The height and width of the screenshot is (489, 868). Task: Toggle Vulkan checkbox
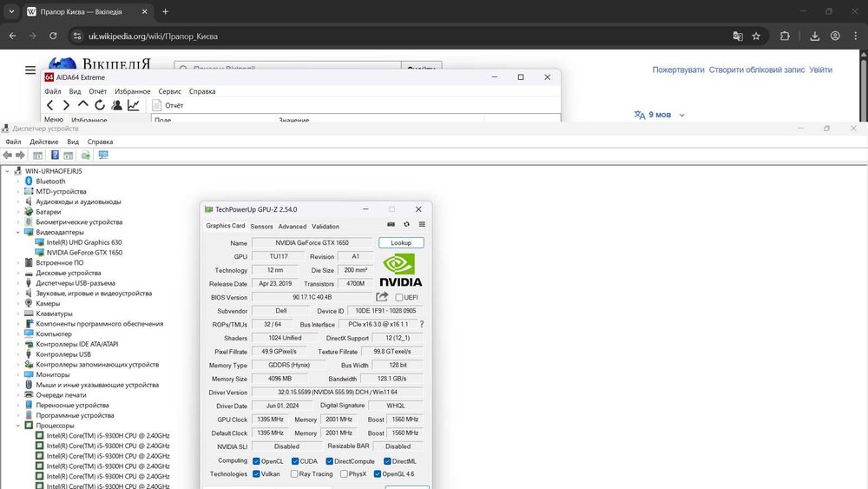[256, 473]
